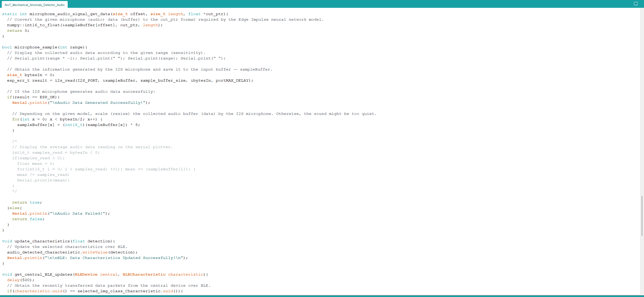Viewport: 644px width, 297px height.
Task: Click 'selected_img_class_Characteristic.uuid()' expression
Action: 128,291
